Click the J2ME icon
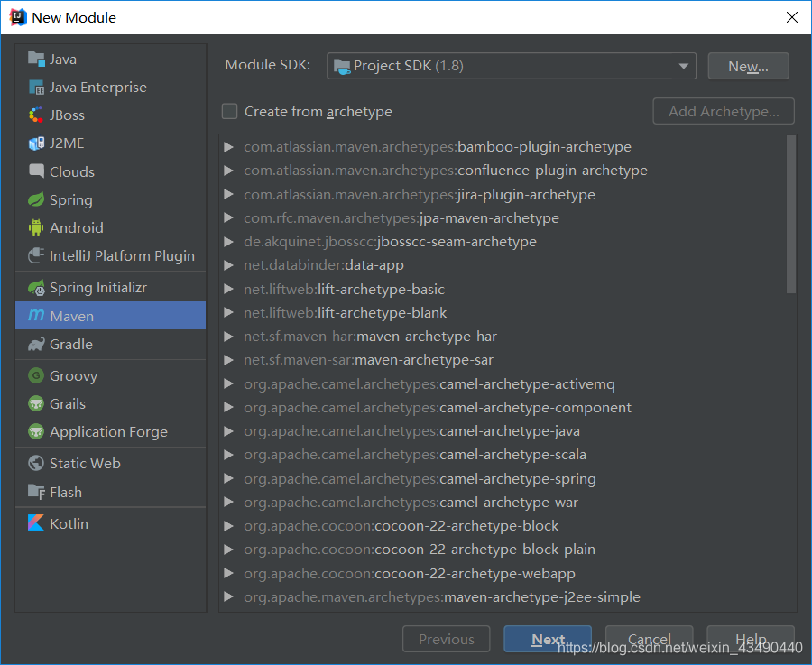The image size is (812, 665). pos(36,143)
